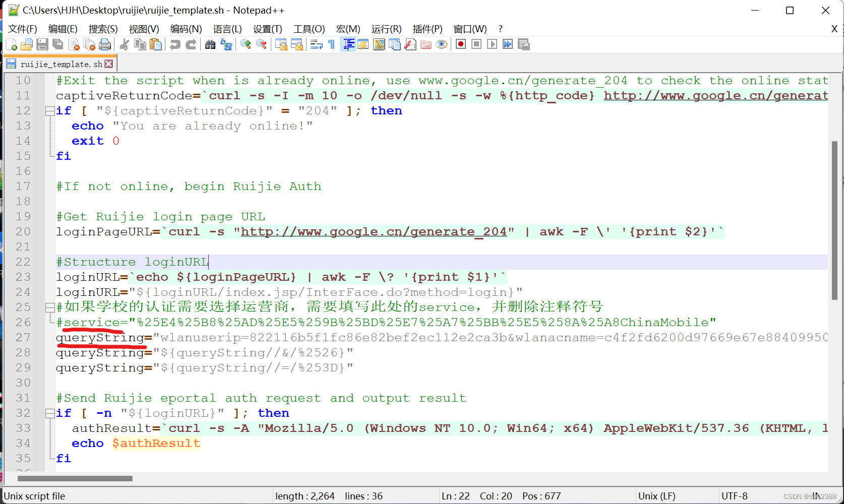Viewport: 844px width, 504px height.
Task: Click the Copy toolbar icon
Action: [140, 44]
